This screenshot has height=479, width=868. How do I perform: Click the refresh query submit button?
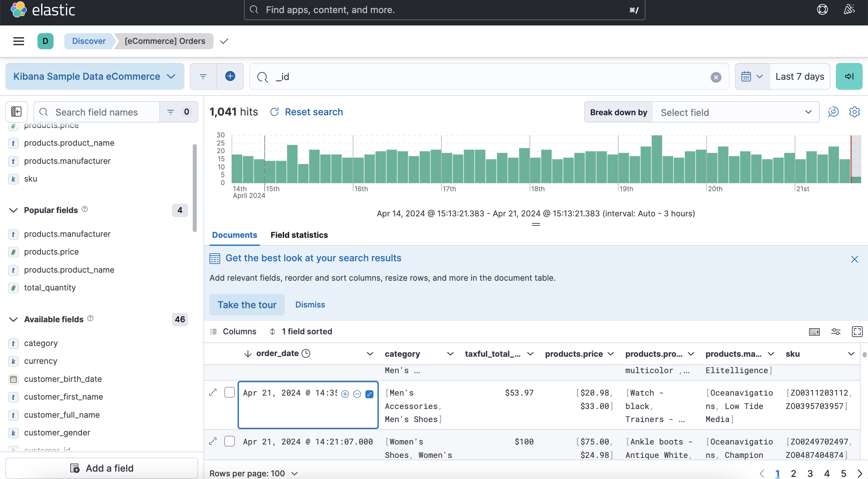(849, 77)
